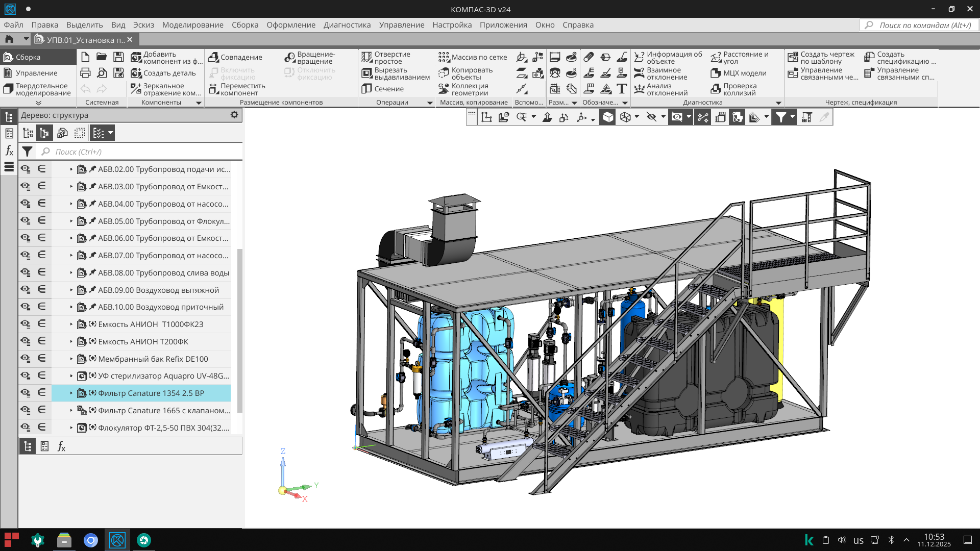Click the Совпадение mate constraint icon
Viewport: 980px width, 551px height.
213,57
